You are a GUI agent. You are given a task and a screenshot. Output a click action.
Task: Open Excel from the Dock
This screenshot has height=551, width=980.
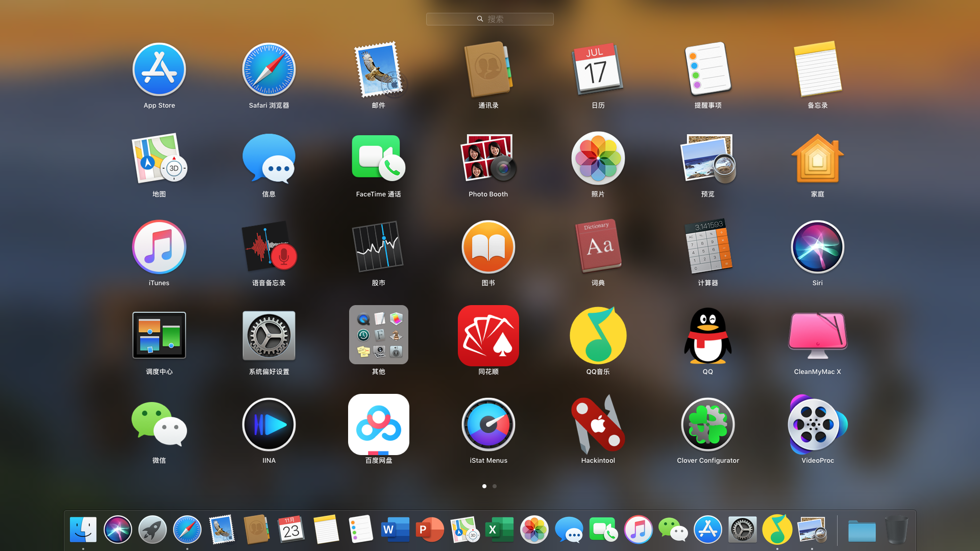(x=499, y=530)
